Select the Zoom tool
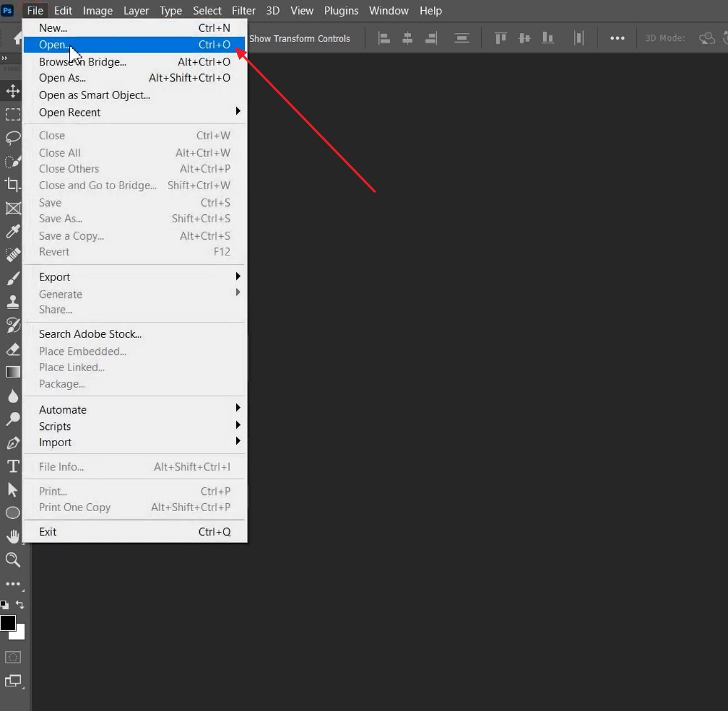Screen dimensions: 728x711 [12, 560]
